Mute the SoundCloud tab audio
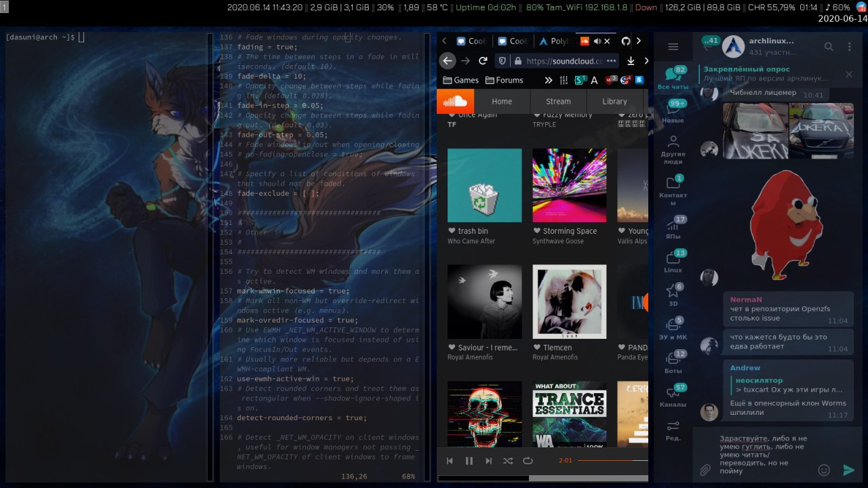Image resolution: width=868 pixels, height=488 pixels. pos(597,41)
